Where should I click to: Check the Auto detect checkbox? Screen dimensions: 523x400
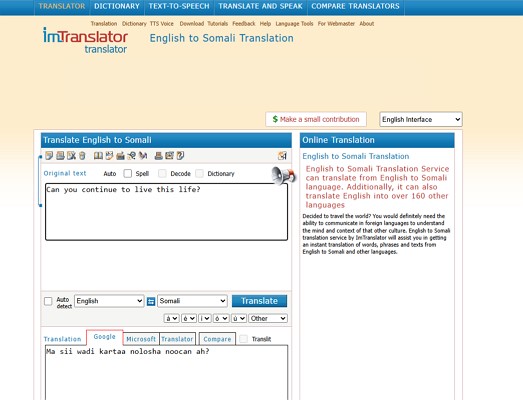click(48, 301)
